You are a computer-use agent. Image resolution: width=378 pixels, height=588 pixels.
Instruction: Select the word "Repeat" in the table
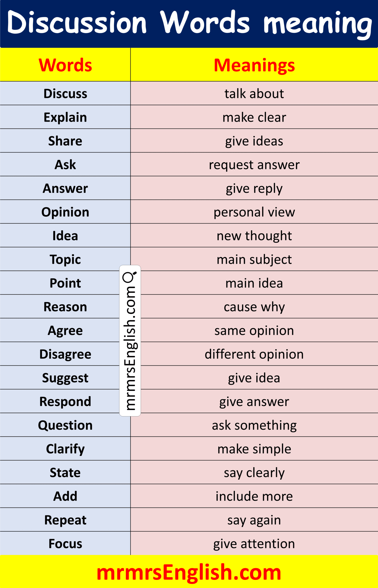[x=65, y=520]
